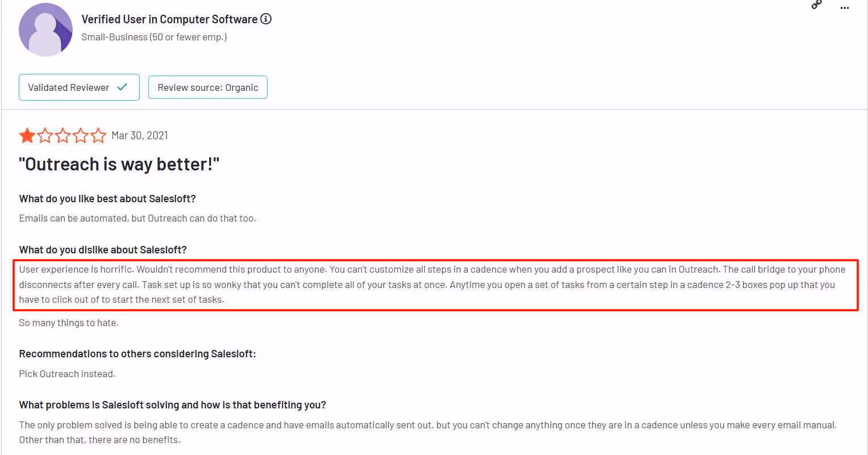Open the ellipsis options menu

845,7
